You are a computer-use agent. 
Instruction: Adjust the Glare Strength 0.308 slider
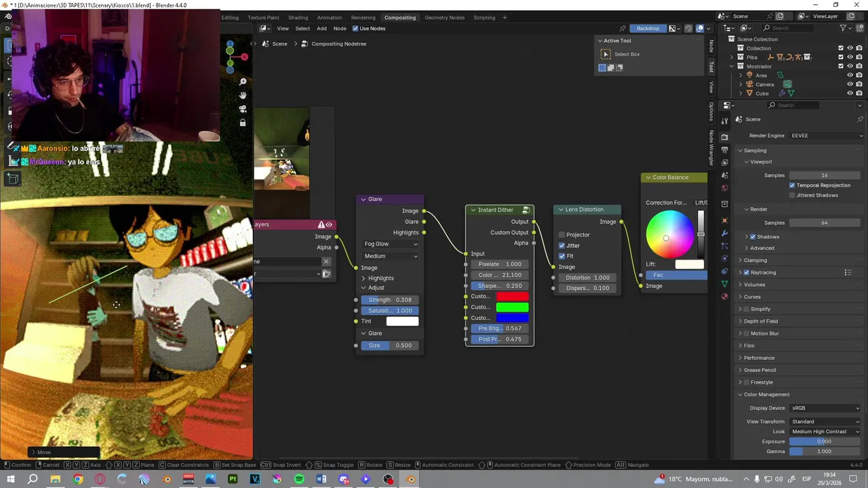[390, 300]
